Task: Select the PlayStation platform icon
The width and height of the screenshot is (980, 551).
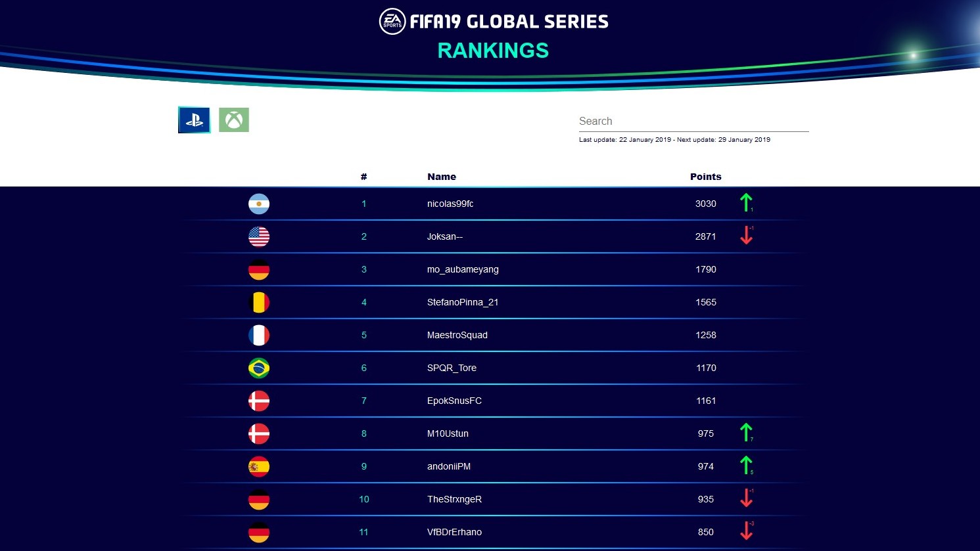Action: pyautogui.click(x=194, y=120)
